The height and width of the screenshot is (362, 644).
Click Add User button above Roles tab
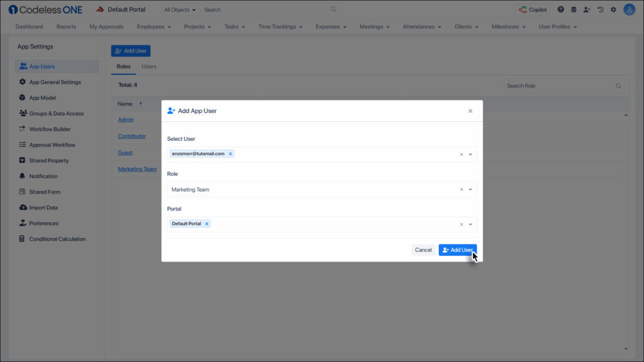[x=131, y=51]
